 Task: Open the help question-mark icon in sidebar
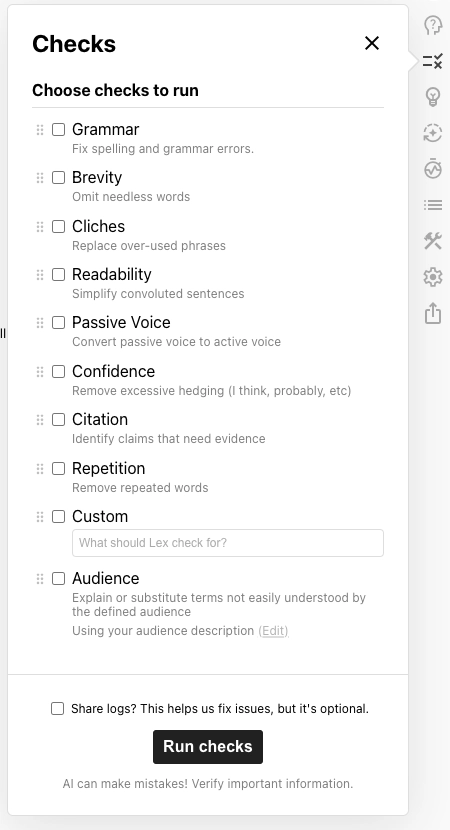433,25
